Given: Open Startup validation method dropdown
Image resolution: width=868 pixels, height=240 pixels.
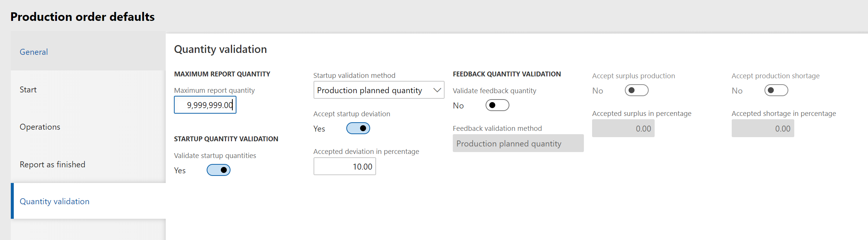Looking at the screenshot, I should click(x=372, y=90).
